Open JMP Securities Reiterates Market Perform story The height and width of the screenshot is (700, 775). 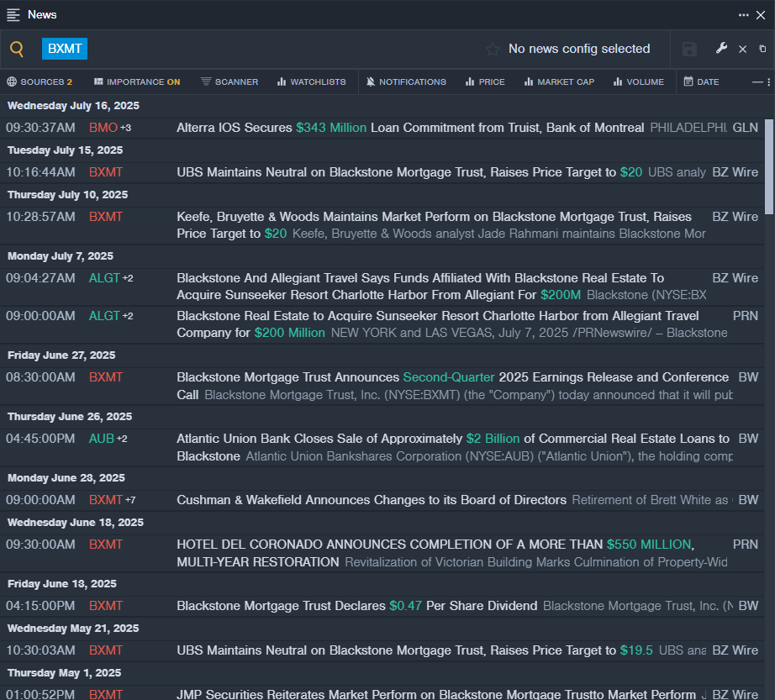436,694
